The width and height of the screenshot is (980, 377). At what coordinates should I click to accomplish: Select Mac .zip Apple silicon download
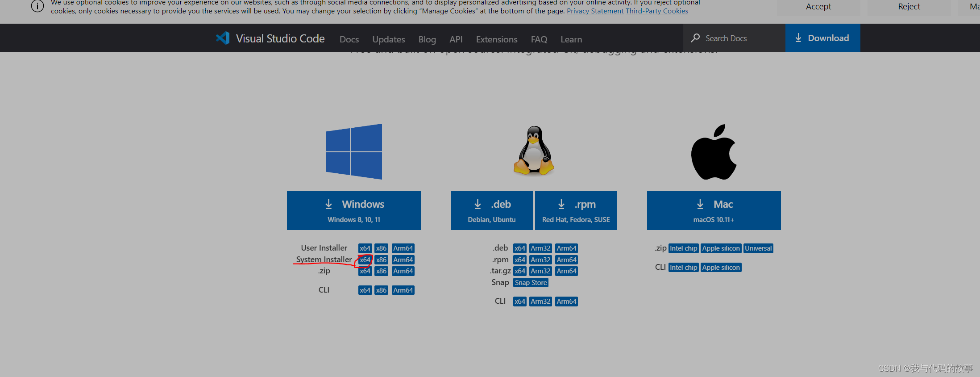pyautogui.click(x=721, y=248)
